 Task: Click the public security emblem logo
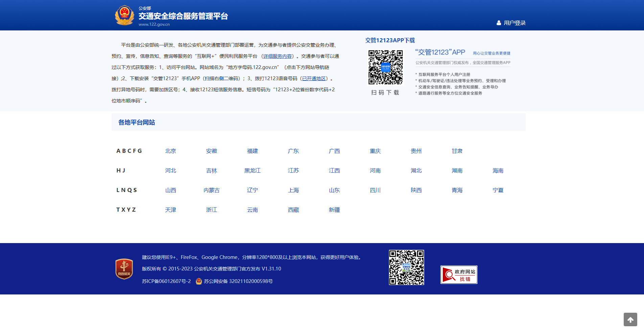pos(124,15)
